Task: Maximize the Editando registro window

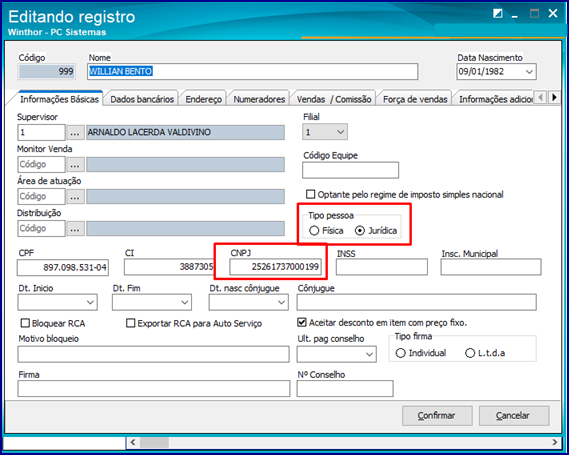Action: coord(534,14)
